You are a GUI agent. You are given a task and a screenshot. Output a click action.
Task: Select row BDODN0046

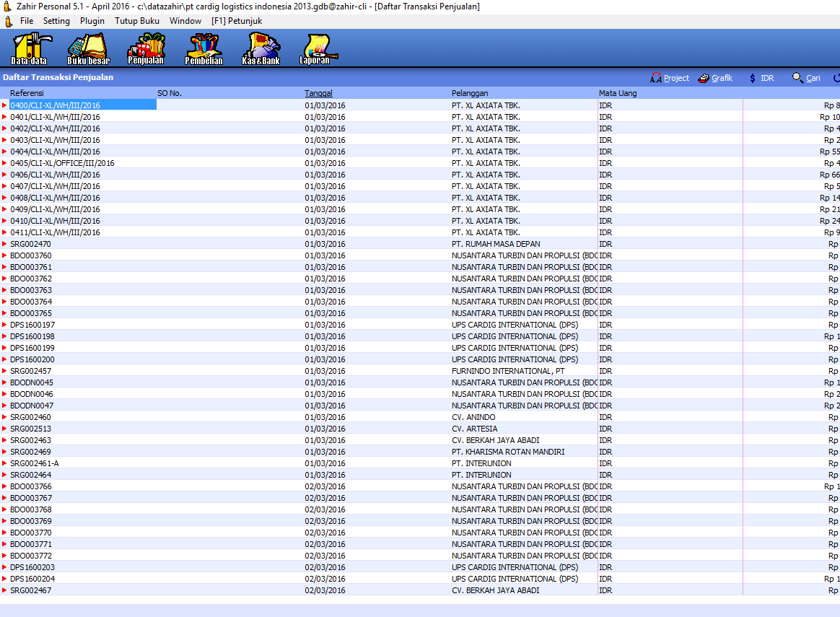420,394
